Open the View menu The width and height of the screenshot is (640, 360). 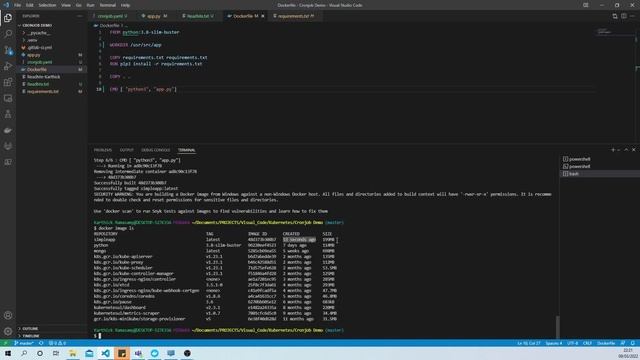tap(66, 5)
